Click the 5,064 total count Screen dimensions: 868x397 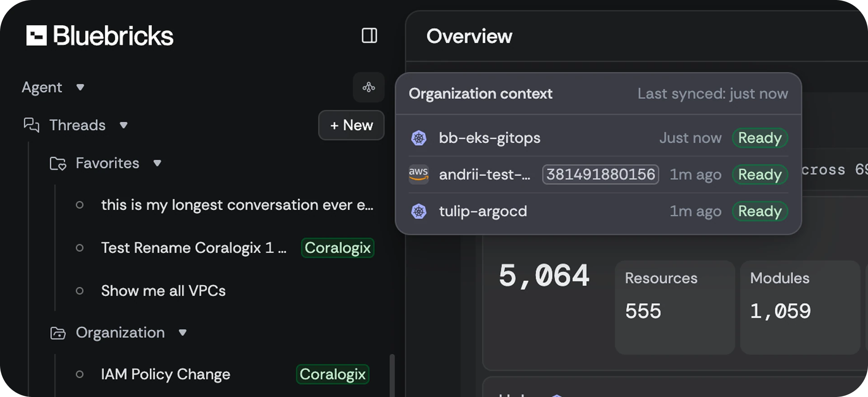(x=544, y=276)
